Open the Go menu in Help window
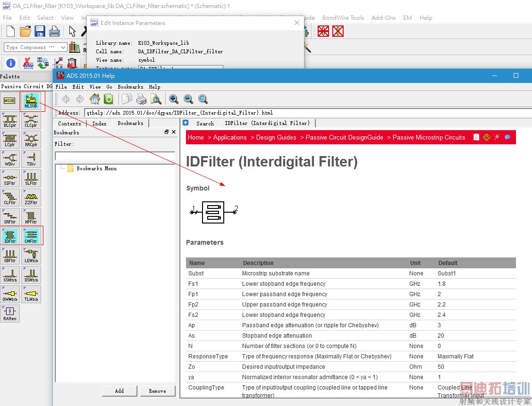 pyautogui.click(x=109, y=87)
